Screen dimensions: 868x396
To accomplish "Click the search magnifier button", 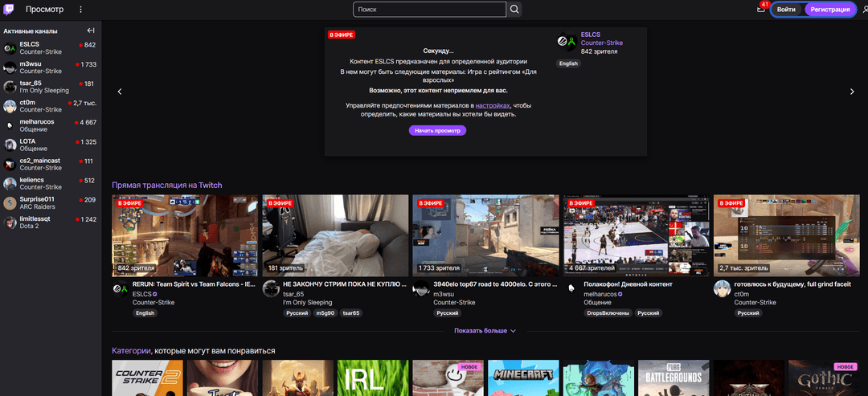I will [514, 10].
